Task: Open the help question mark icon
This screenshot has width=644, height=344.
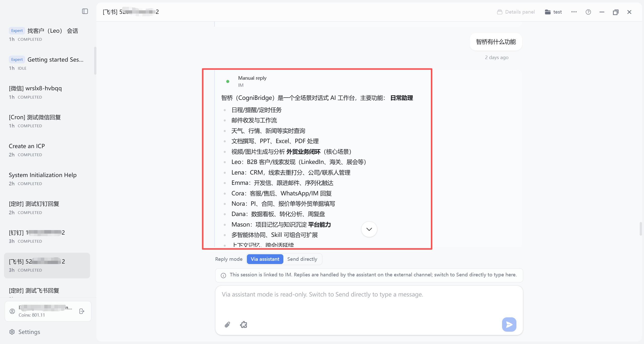Action: 588,12
